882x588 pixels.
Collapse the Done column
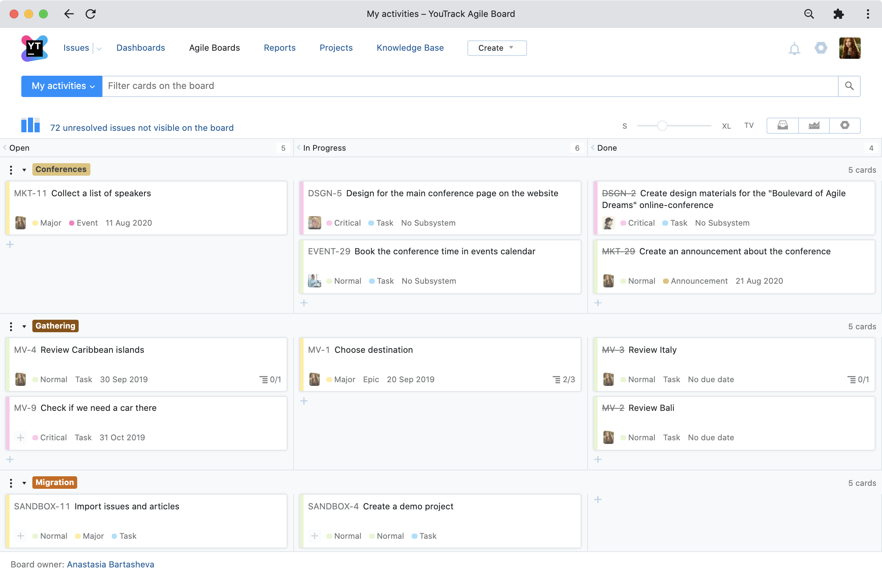(592, 148)
